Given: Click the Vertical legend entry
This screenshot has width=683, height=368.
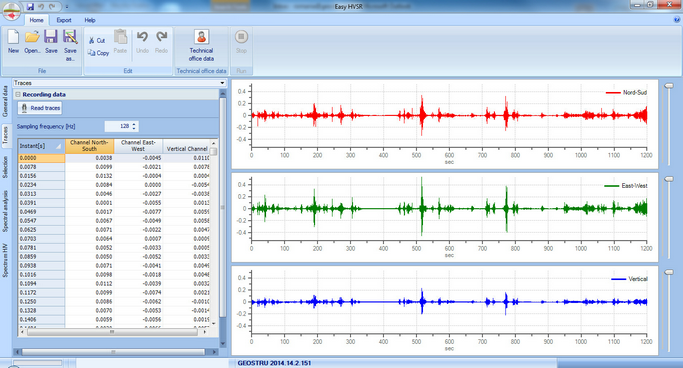Looking at the screenshot, I should click(629, 279).
